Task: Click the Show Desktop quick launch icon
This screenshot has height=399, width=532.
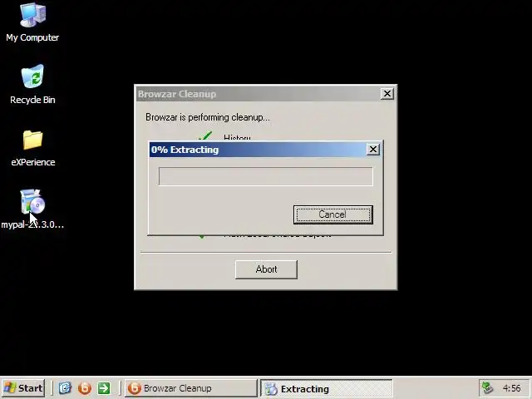Action: (65, 388)
